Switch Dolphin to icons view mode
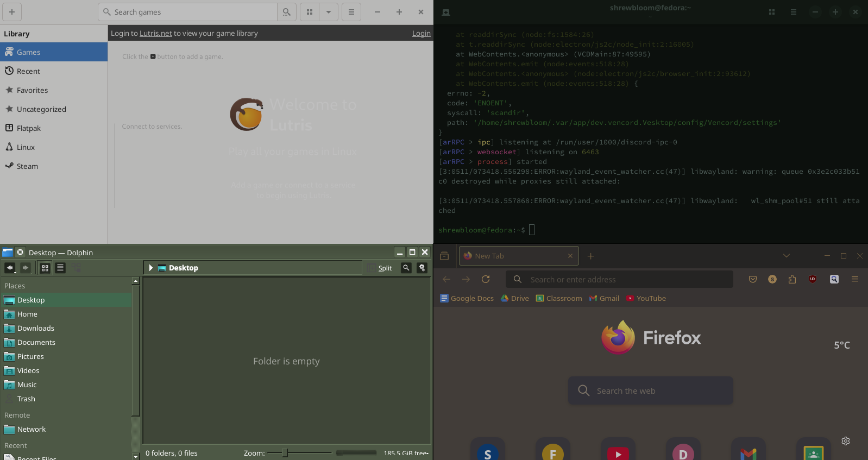868x460 pixels. click(x=45, y=268)
